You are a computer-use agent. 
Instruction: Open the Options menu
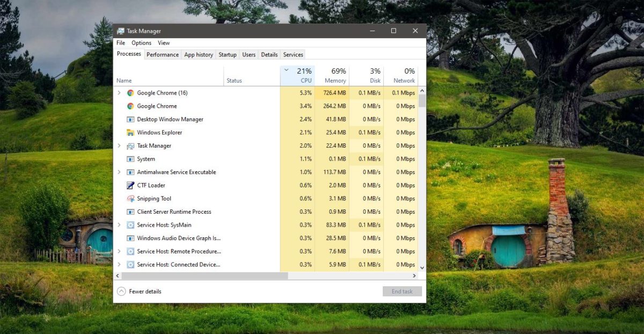pos(141,42)
